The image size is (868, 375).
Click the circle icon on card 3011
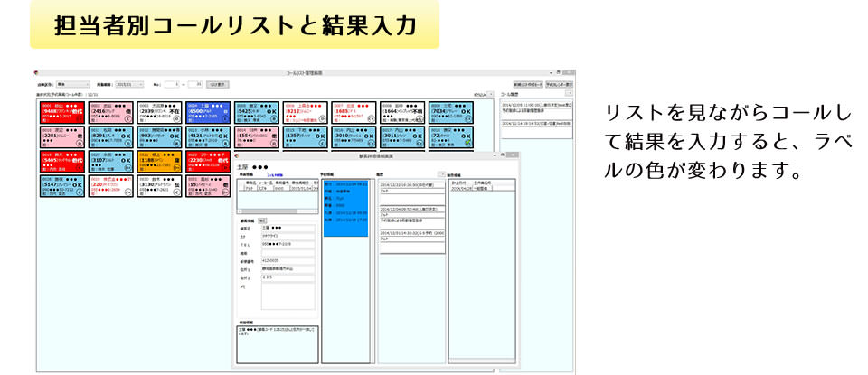click(x=419, y=143)
